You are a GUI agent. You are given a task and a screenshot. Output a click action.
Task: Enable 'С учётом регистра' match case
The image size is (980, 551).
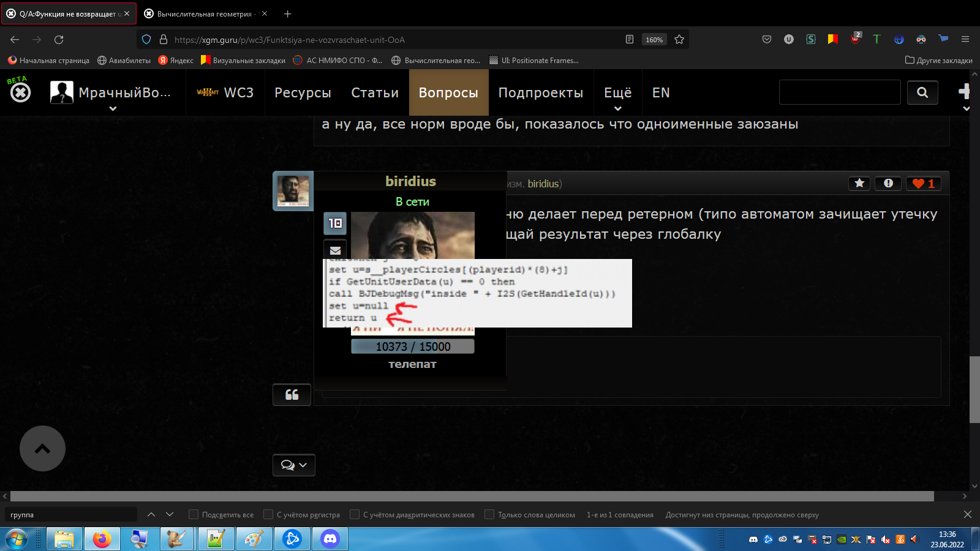tap(268, 515)
